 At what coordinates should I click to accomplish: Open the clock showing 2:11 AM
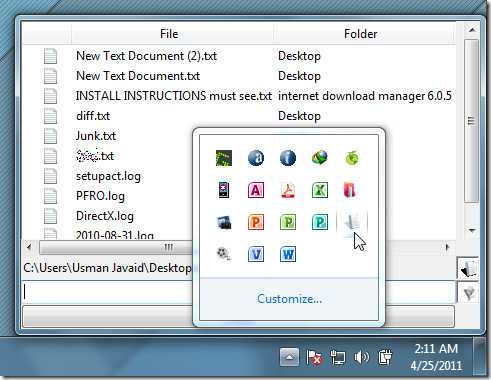click(x=436, y=357)
